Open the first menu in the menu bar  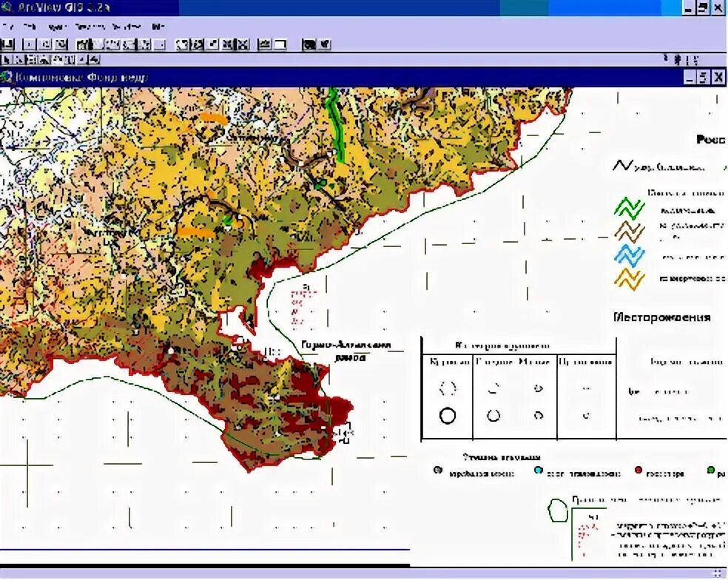coord(8,27)
